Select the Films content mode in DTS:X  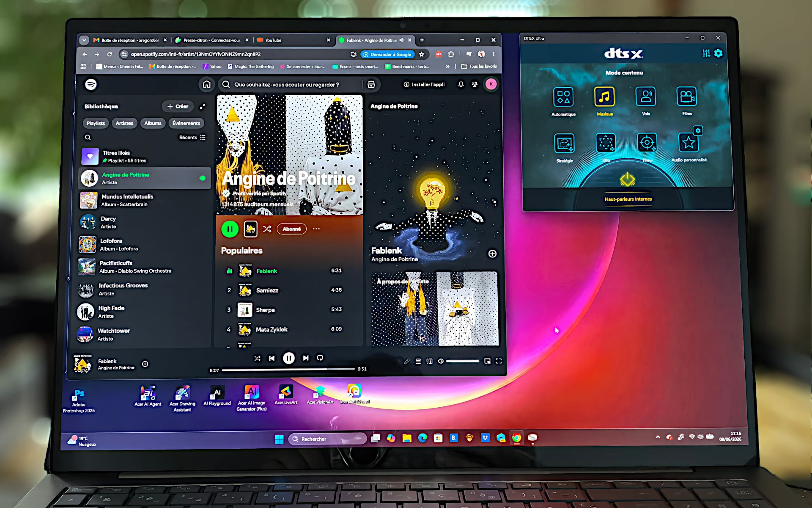[687, 101]
